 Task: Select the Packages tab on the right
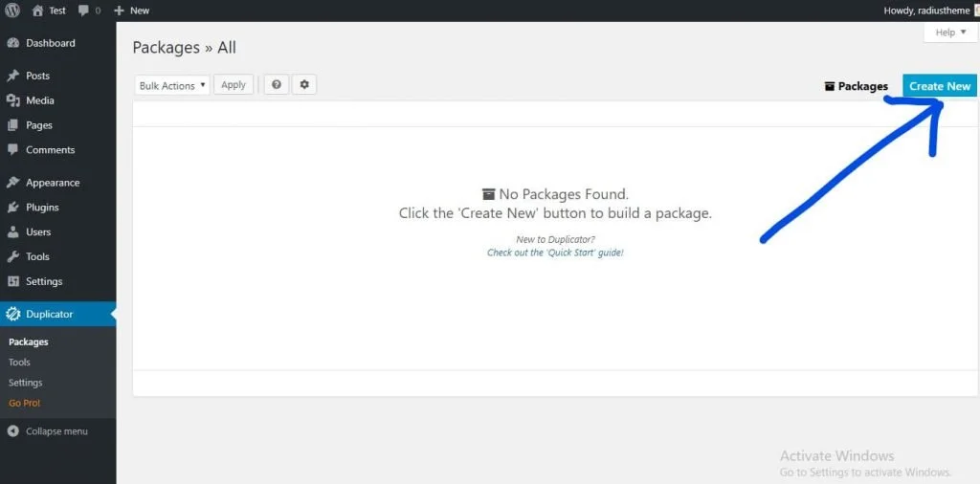point(857,86)
